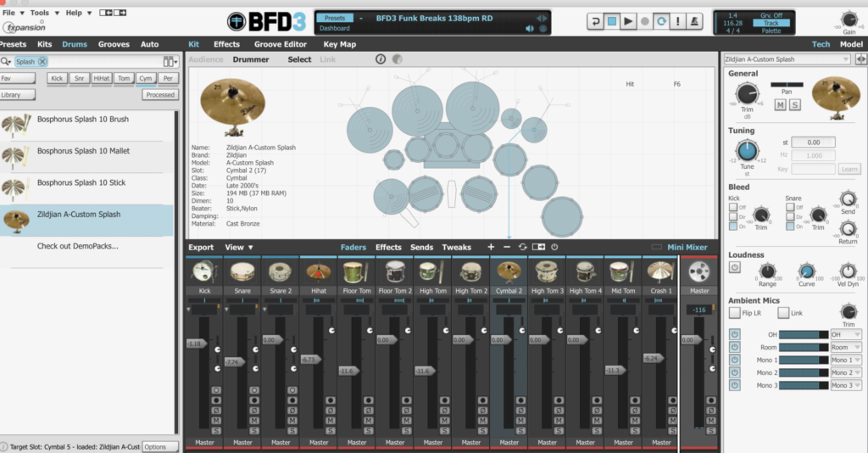This screenshot has height=453, width=868.
Task: Open the Tools menu
Action: [39, 13]
